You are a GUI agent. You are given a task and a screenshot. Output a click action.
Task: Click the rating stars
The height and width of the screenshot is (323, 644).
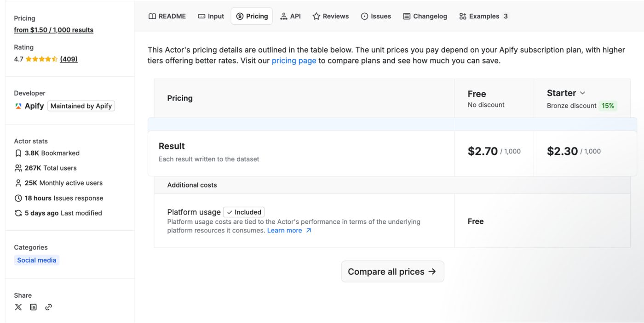click(41, 59)
